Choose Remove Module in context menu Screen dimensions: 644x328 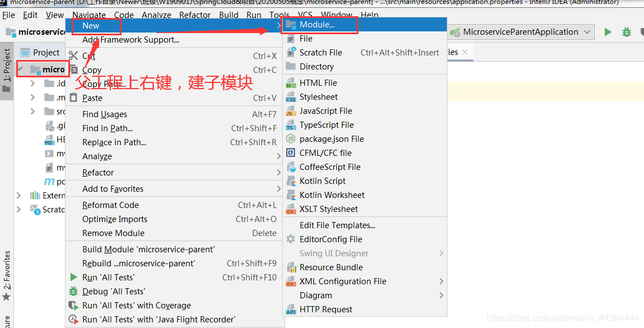point(174,233)
